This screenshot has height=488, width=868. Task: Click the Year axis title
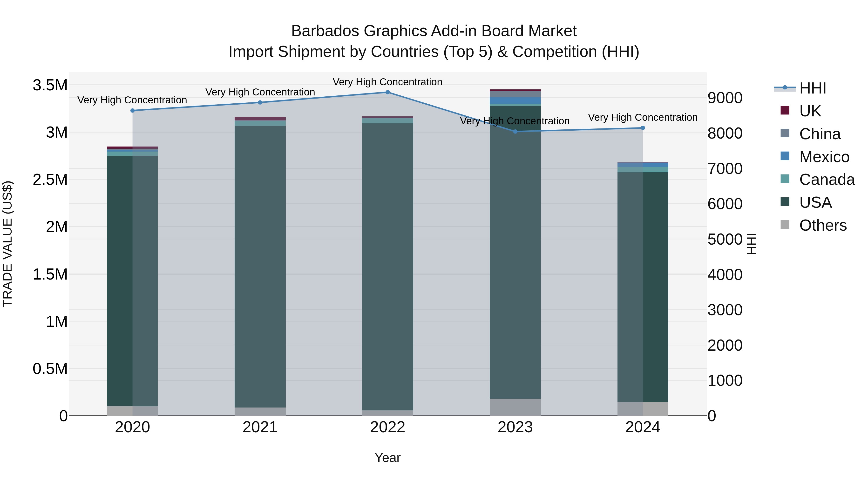point(387,458)
